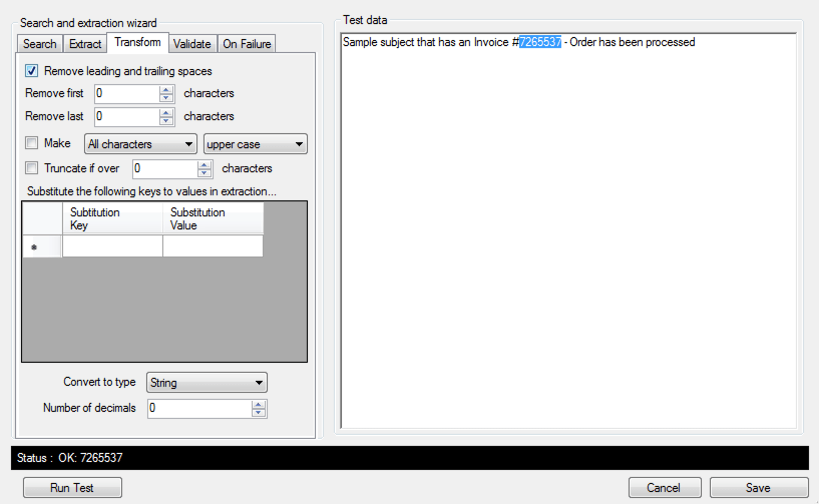Increment the Truncate if over value

[x=204, y=165]
